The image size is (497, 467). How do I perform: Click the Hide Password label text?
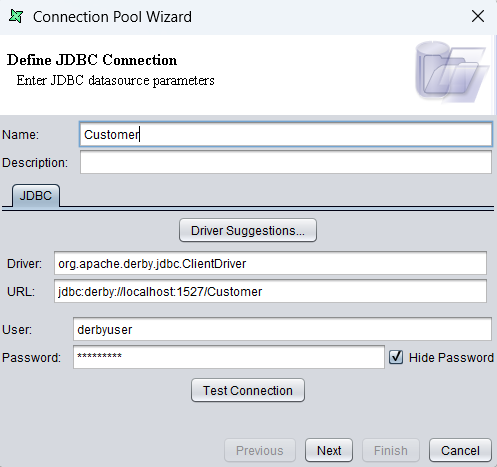point(451,358)
